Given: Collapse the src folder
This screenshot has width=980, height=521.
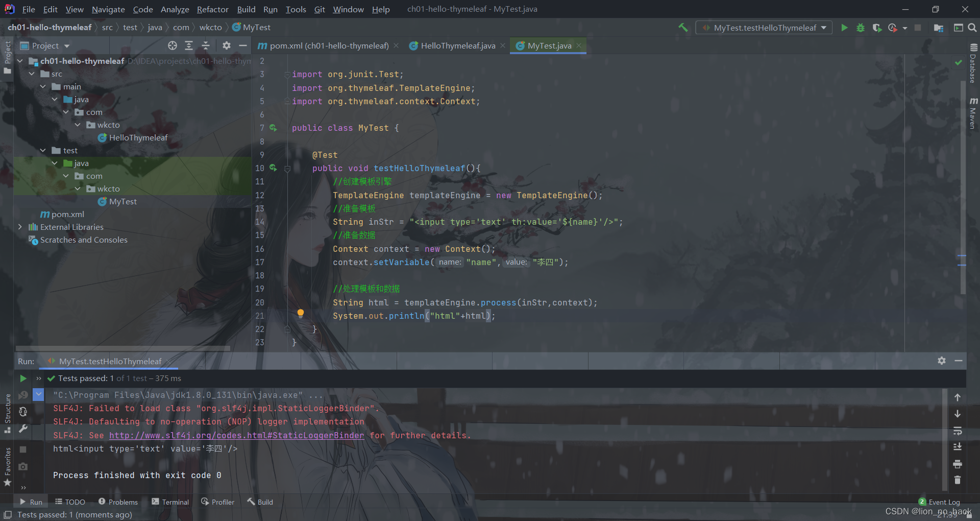Looking at the screenshot, I should point(32,74).
